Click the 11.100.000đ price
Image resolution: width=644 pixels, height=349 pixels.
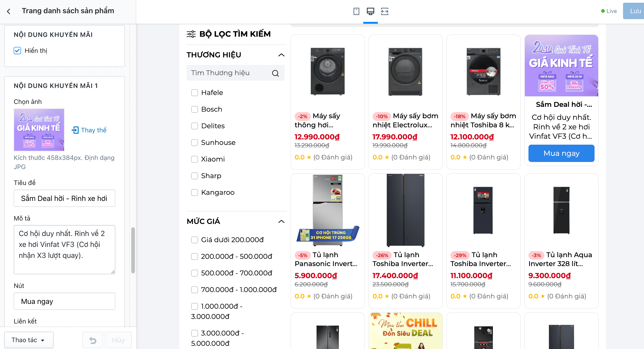471,276
